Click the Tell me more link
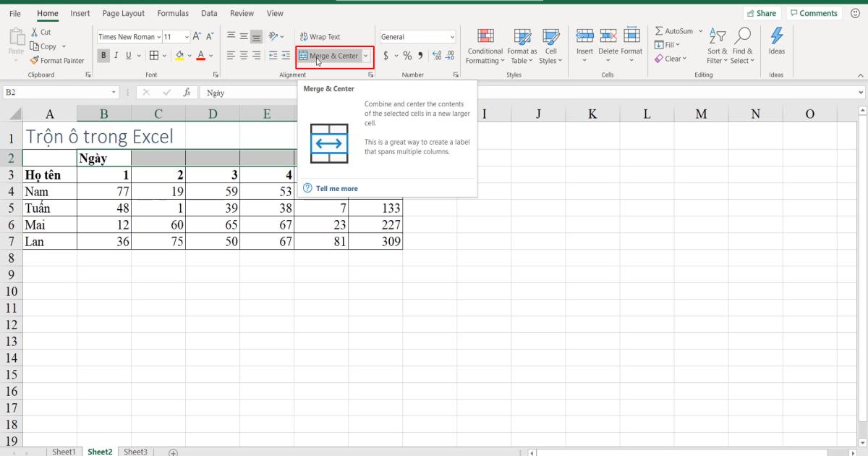 click(x=337, y=188)
